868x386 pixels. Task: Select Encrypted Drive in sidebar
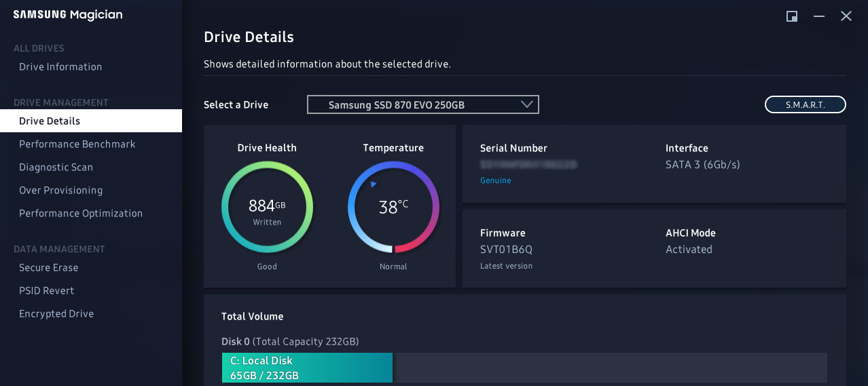pyautogui.click(x=56, y=313)
